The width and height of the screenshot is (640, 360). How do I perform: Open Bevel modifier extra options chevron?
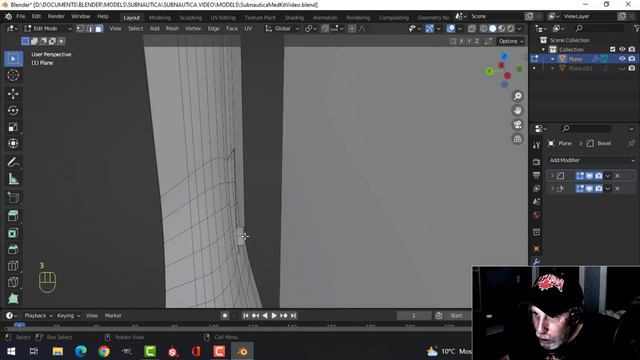click(608, 176)
